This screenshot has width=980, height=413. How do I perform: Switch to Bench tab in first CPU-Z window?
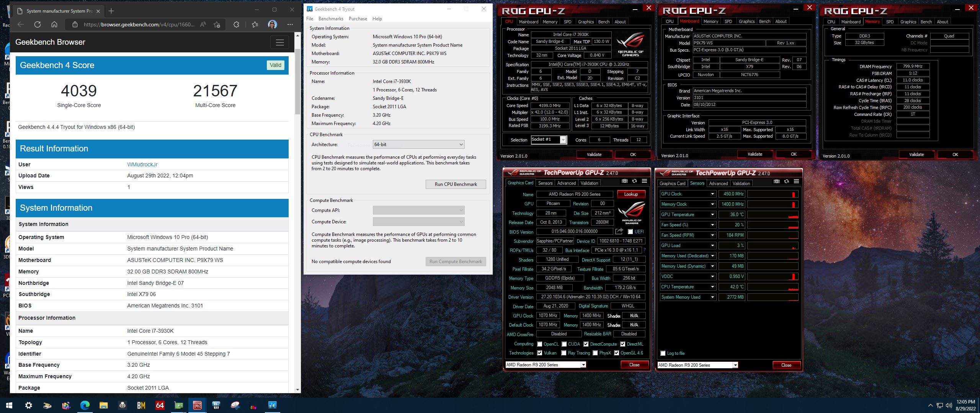pos(604,22)
